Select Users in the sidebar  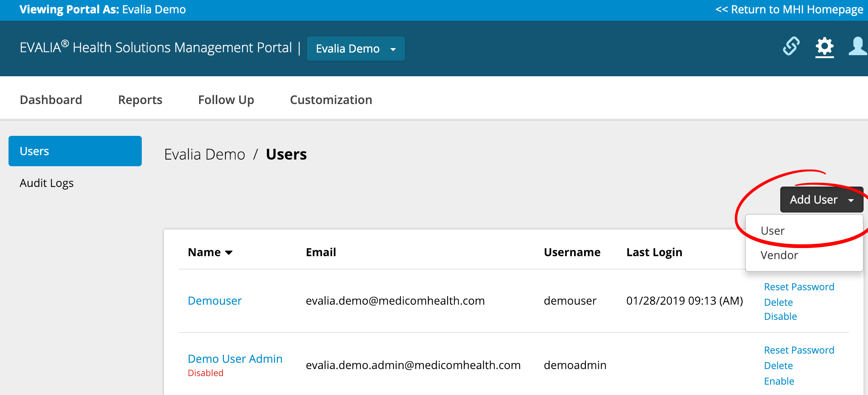[x=75, y=151]
